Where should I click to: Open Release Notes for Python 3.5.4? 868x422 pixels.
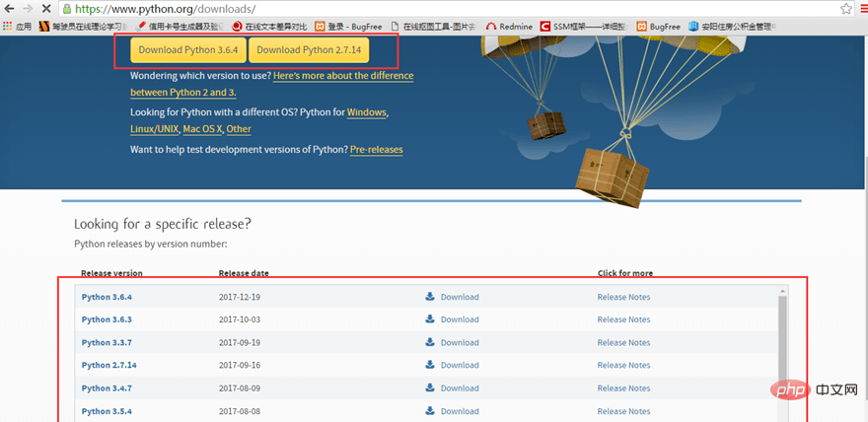pyautogui.click(x=623, y=411)
